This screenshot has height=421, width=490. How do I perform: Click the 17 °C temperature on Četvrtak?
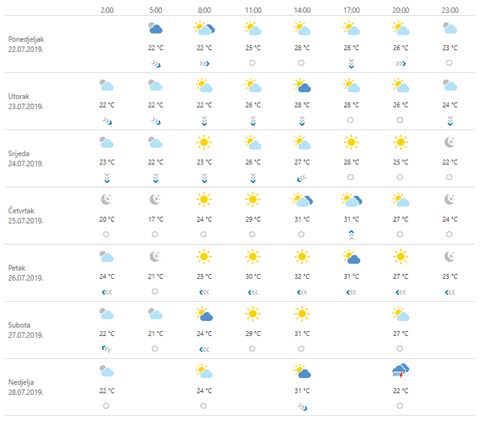155,219
